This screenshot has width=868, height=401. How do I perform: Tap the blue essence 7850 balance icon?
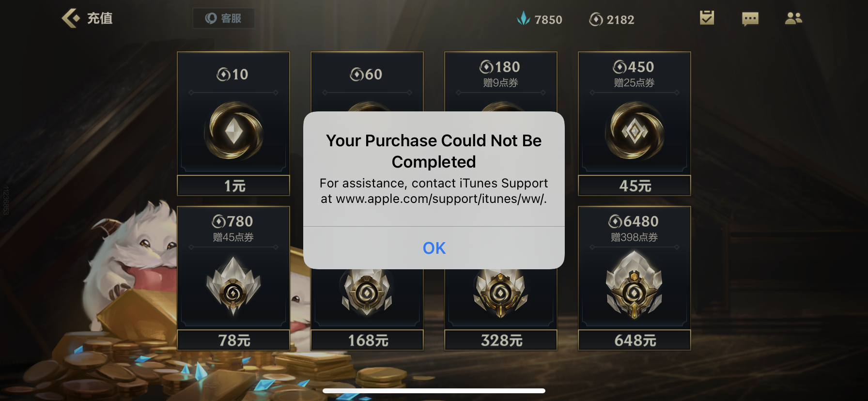[524, 19]
